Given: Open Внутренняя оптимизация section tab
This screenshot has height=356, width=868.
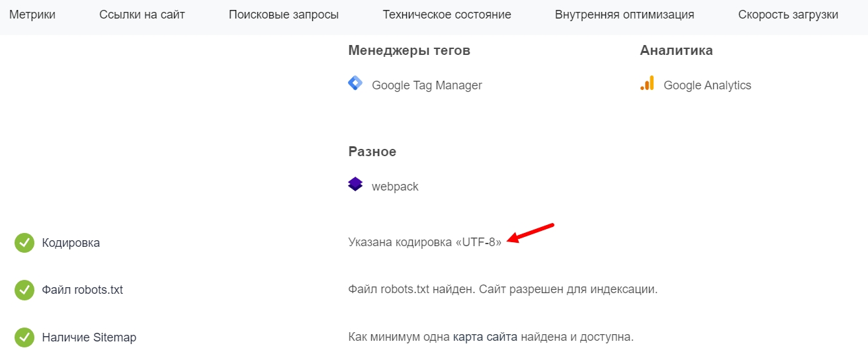Looking at the screenshot, I should 625,15.
